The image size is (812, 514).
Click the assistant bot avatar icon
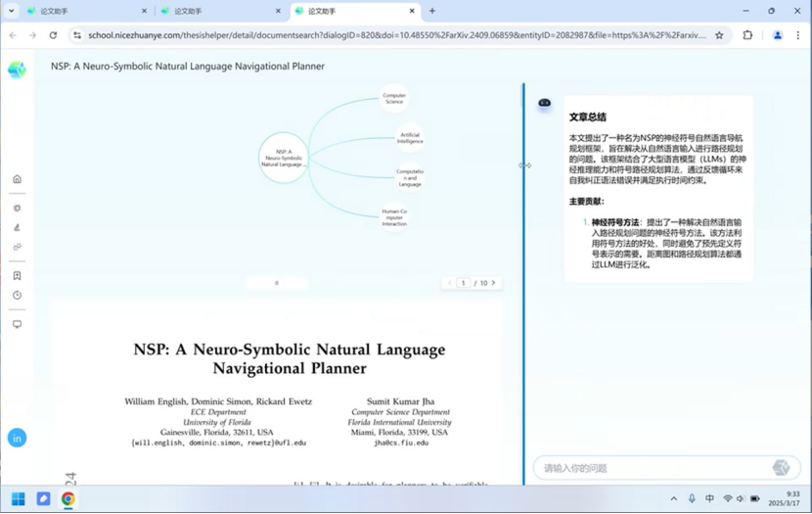tap(544, 103)
